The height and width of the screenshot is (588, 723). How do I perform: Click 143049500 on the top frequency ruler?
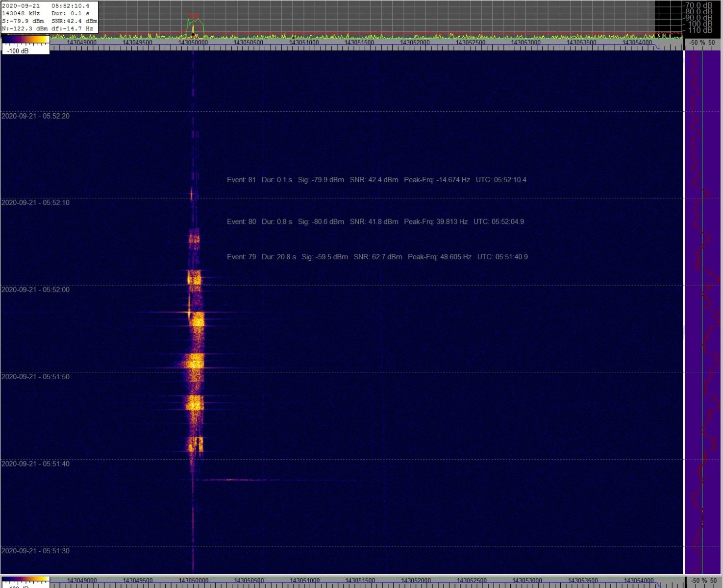coord(137,43)
